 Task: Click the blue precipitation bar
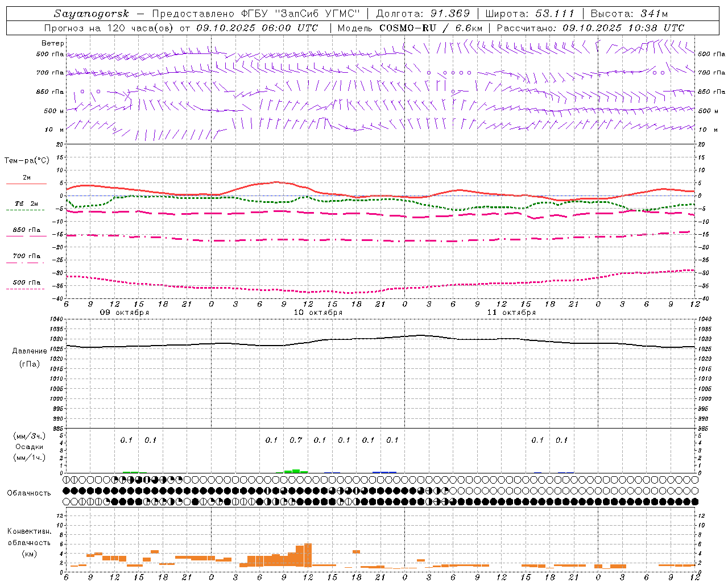384,472
